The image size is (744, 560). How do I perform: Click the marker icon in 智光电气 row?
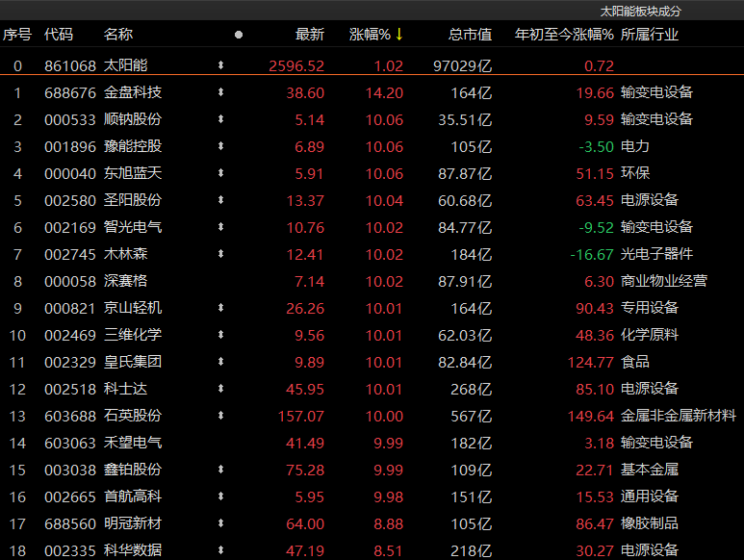220,227
